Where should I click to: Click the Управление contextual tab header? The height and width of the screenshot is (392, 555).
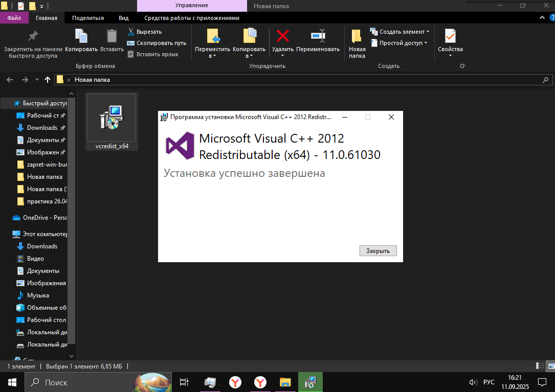pos(192,6)
